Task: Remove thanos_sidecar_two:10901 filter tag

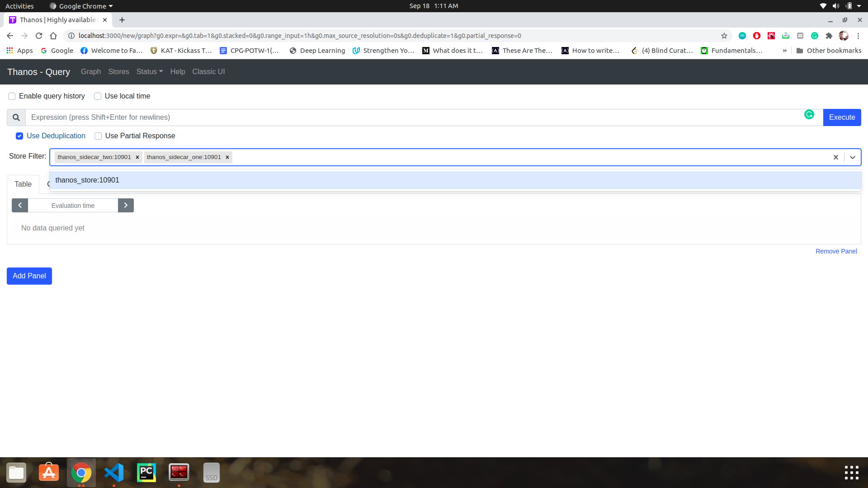Action: (x=137, y=157)
